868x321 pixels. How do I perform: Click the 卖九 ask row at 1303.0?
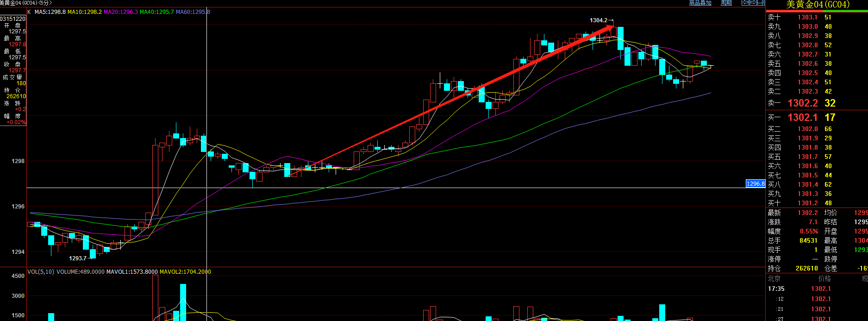pos(817,26)
